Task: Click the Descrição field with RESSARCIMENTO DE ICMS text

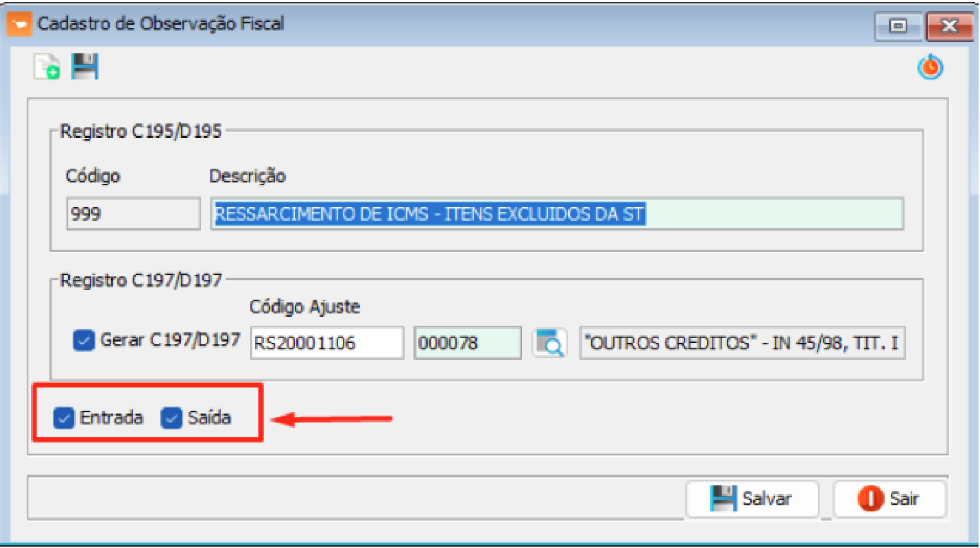Action: [556, 214]
